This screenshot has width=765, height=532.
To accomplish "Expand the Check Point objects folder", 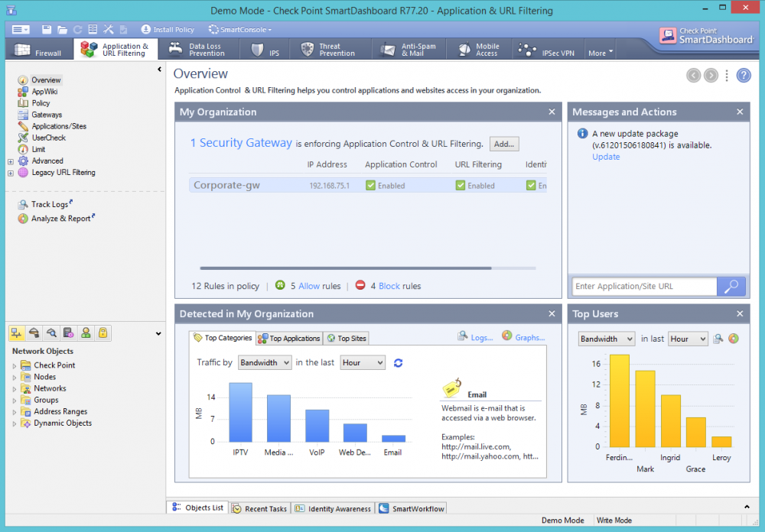I will [x=14, y=365].
